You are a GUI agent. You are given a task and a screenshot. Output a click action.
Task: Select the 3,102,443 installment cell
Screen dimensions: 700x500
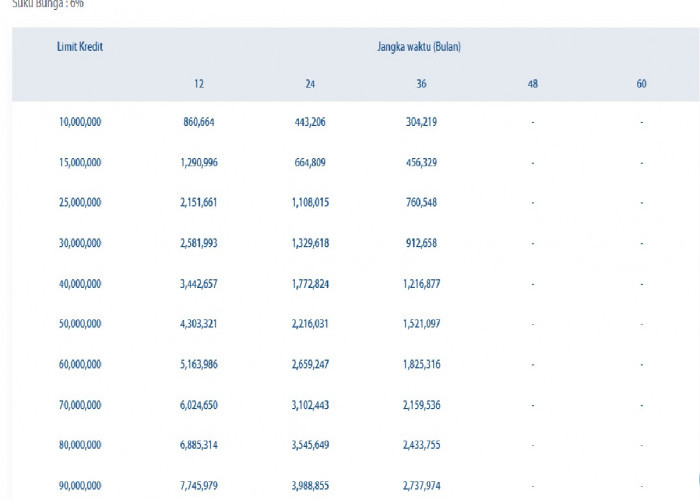pyautogui.click(x=310, y=406)
